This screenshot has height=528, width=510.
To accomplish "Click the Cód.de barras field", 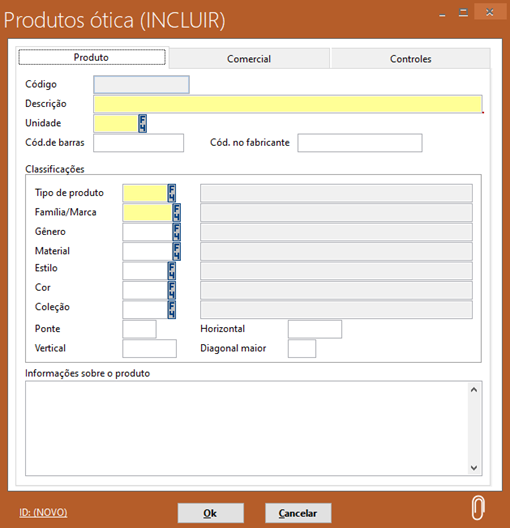I will 138,143.
